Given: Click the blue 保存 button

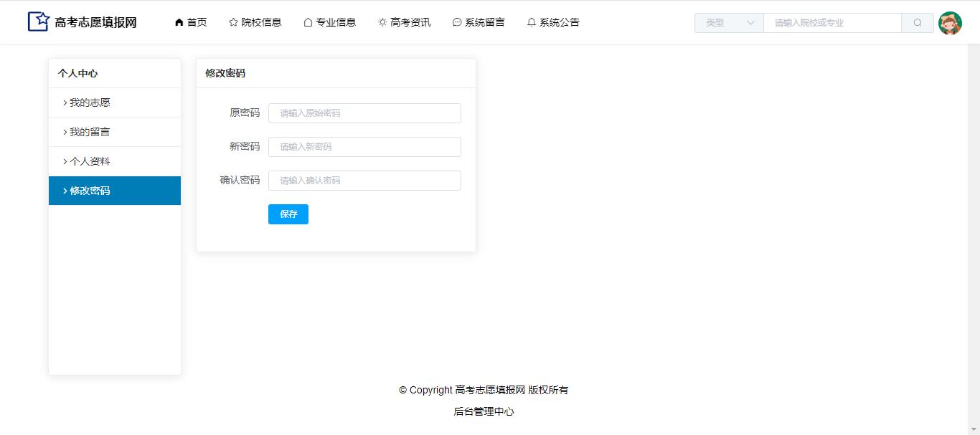Looking at the screenshot, I should [x=288, y=214].
